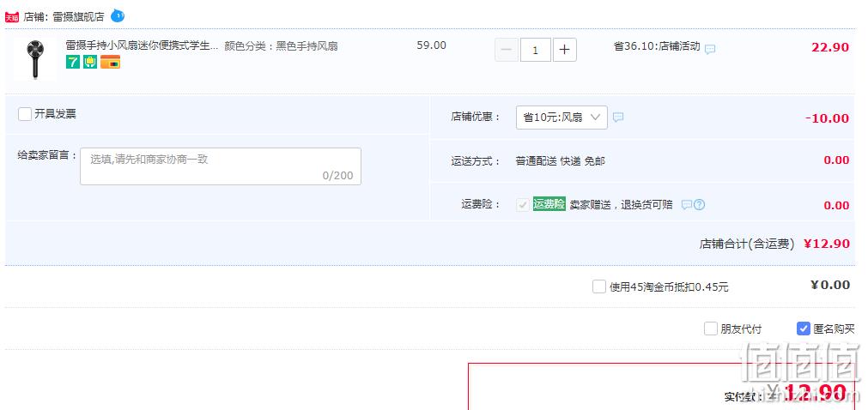Toggle the 运费险 shipping insurance checkbox
This screenshot has width=868, height=410.
(523, 205)
